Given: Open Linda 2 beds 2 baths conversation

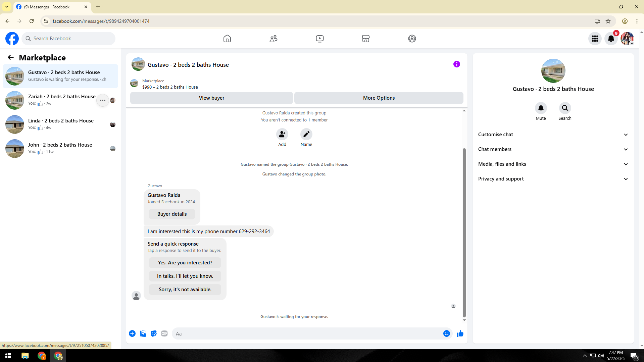Looking at the screenshot, I should 60,124.
